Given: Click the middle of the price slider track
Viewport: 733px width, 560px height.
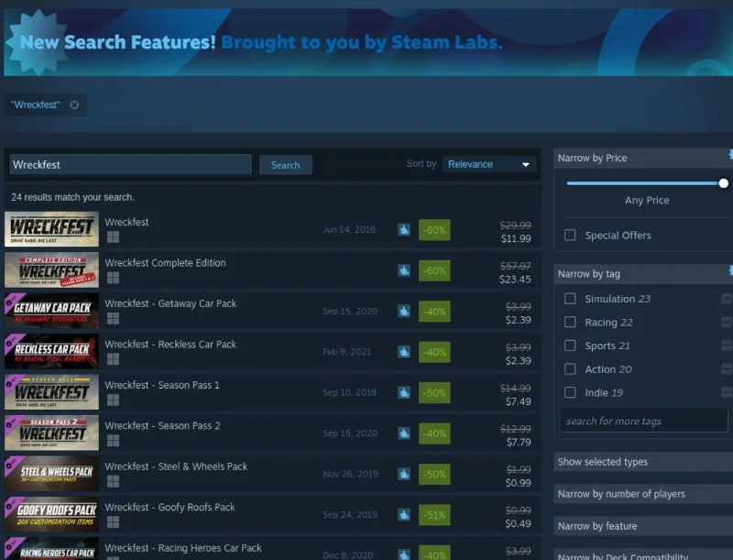Looking at the screenshot, I should [x=645, y=183].
